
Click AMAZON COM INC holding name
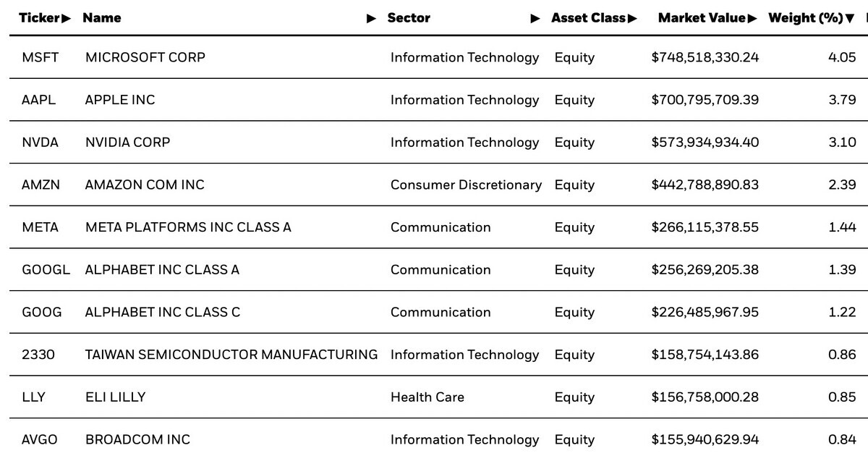click(145, 185)
